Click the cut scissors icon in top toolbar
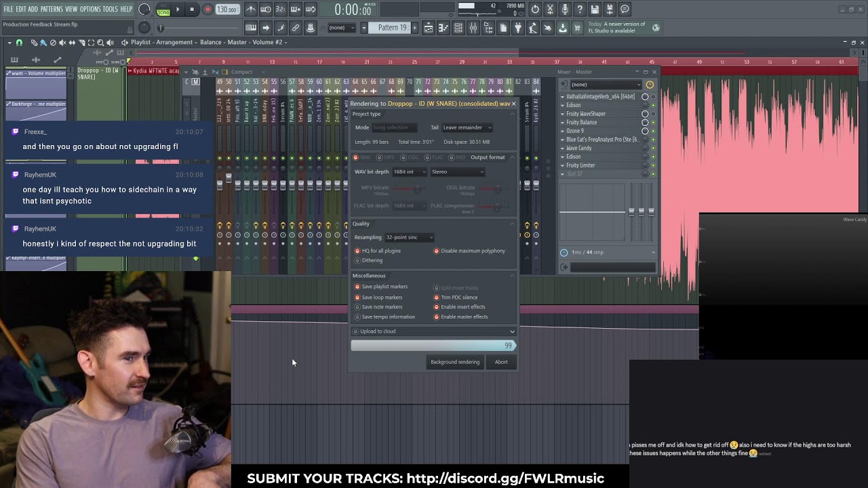This screenshot has width=868, height=488. (x=550, y=9)
